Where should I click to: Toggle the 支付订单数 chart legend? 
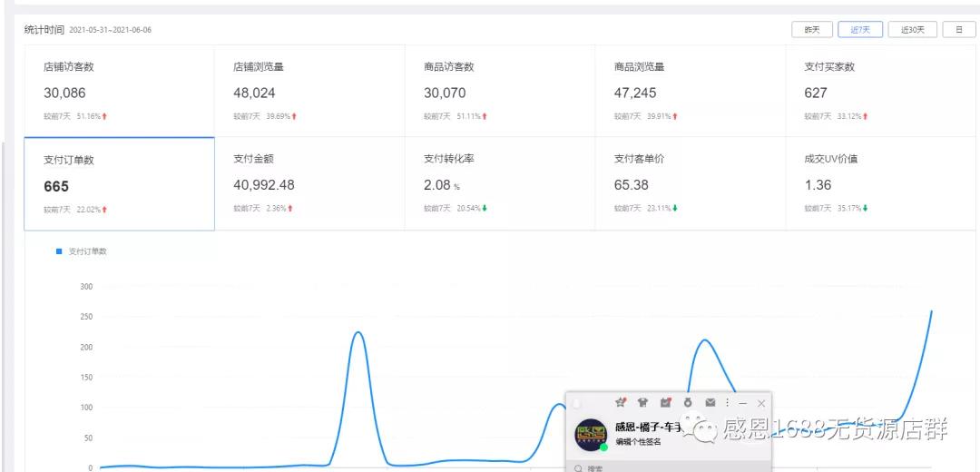[x=82, y=251]
